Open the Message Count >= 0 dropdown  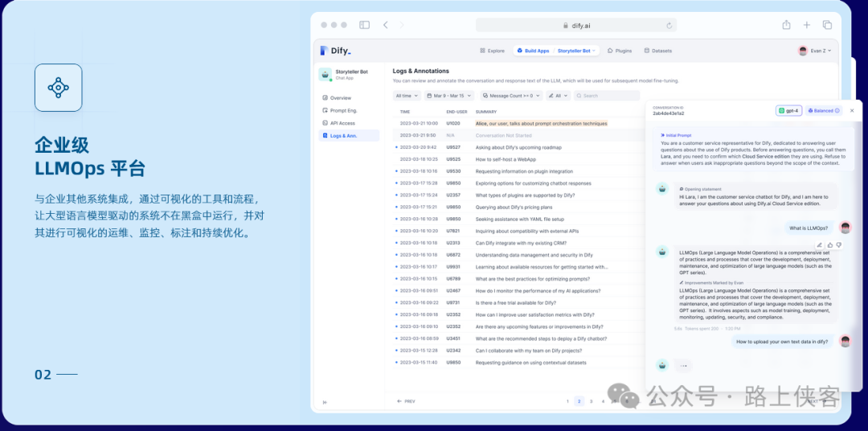point(511,96)
